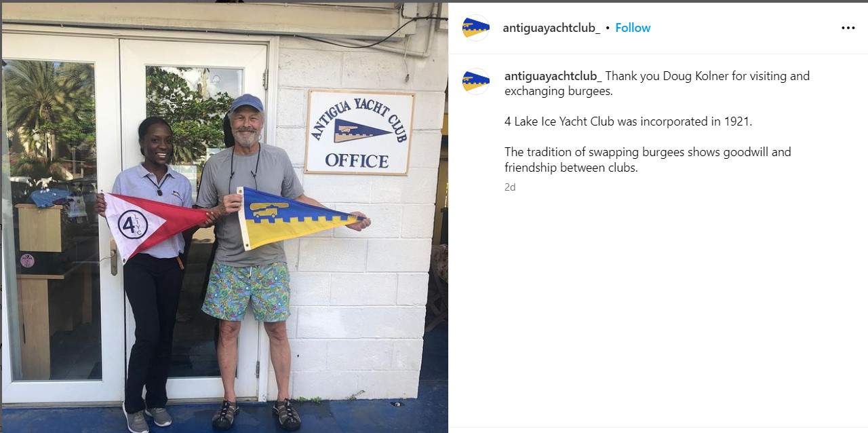Open the three-dot more options menu
The width and height of the screenshot is (868, 433).
click(x=848, y=28)
